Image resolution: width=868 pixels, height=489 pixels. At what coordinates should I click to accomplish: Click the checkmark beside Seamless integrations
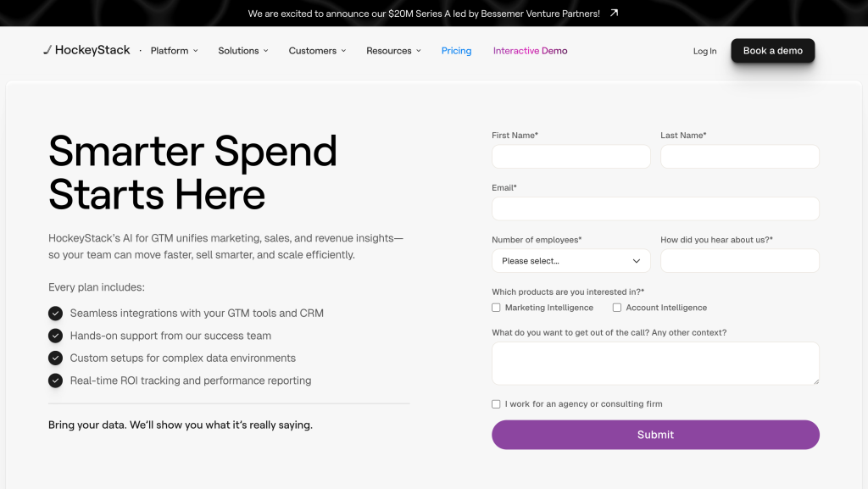pyautogui.click(x=55, y=313)
